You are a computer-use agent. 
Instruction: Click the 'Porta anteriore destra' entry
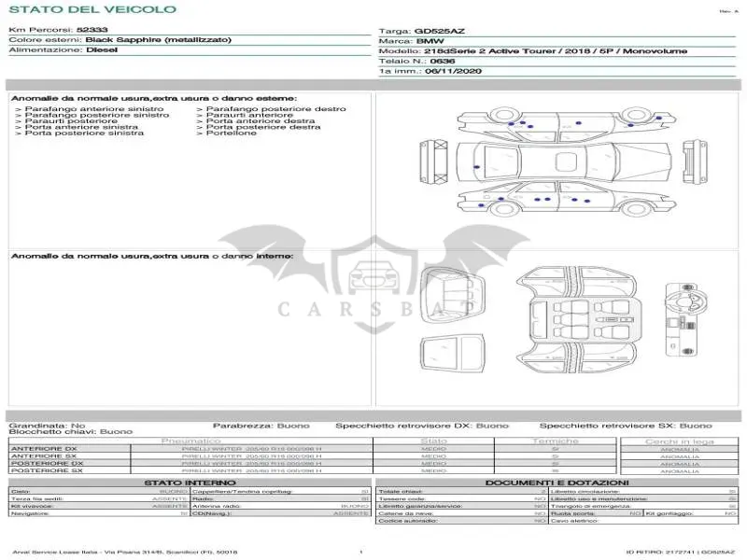pyautogui.click(x=261, y=121)
